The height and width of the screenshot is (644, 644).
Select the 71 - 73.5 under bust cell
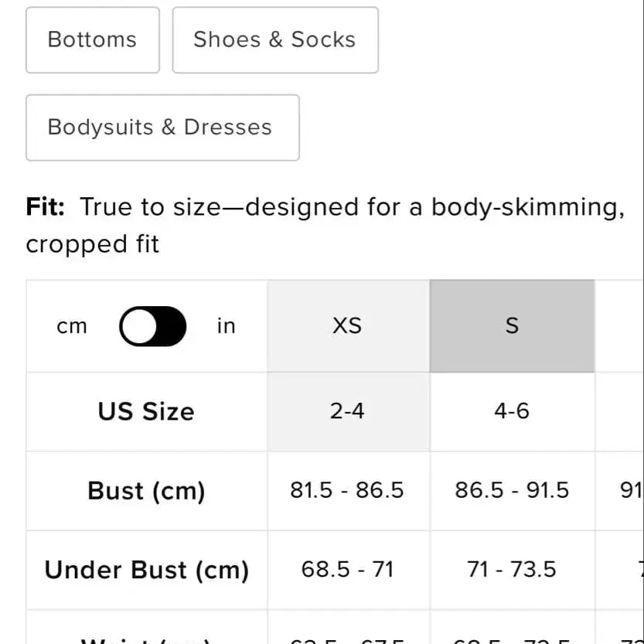(x=512, y=571)
